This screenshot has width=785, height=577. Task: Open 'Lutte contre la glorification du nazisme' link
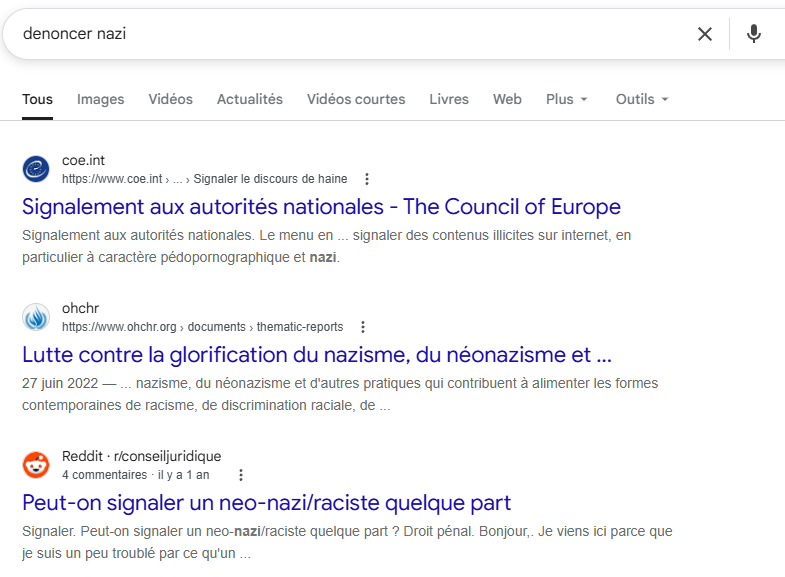tap(316, 355)
